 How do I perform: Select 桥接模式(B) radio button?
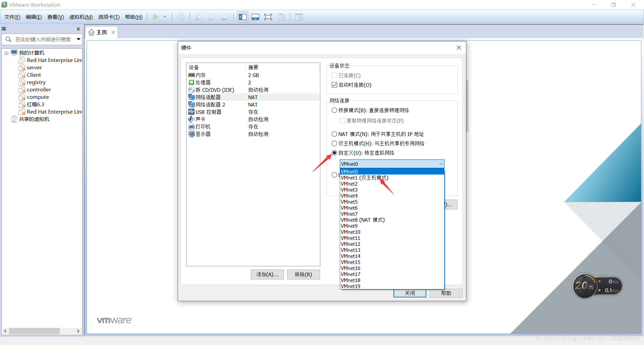334,110
